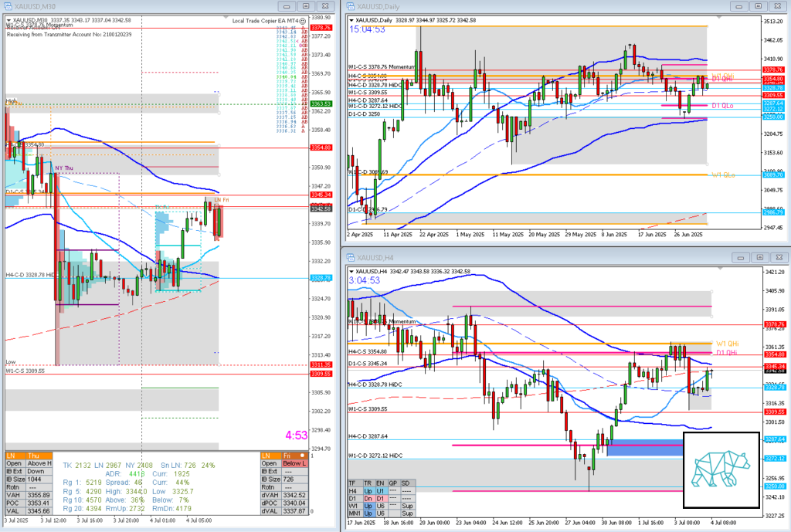Click the XAUUSD,Daily window chart icon

tap(350, 6)
